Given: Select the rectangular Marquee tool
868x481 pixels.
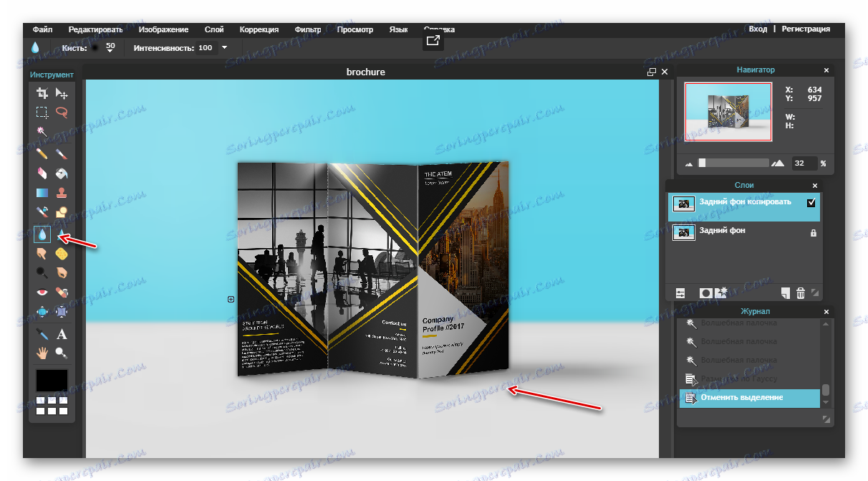Looking at the screenshot, I should [x=42, y=113].
